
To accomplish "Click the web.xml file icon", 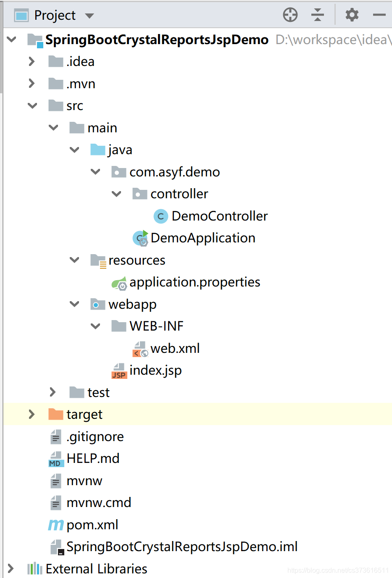I will pyautogui.click(x=140, y=349).
